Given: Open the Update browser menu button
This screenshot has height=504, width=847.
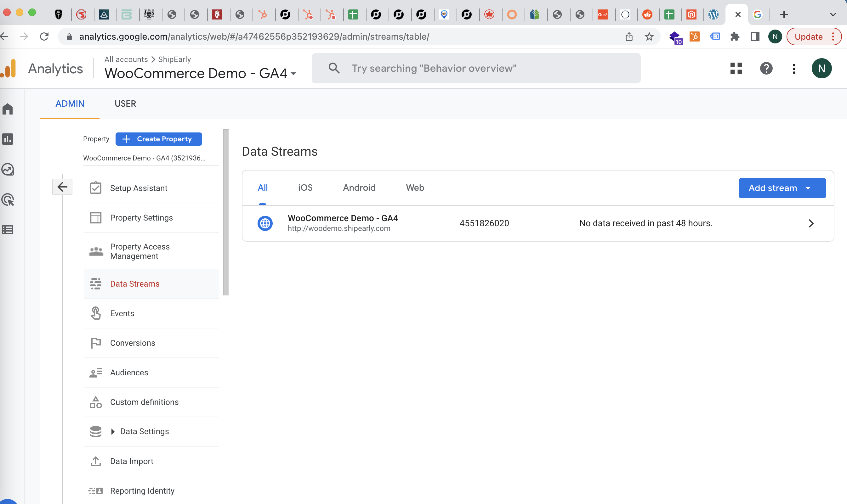Looking at the screenshot, I should point(814,36).
